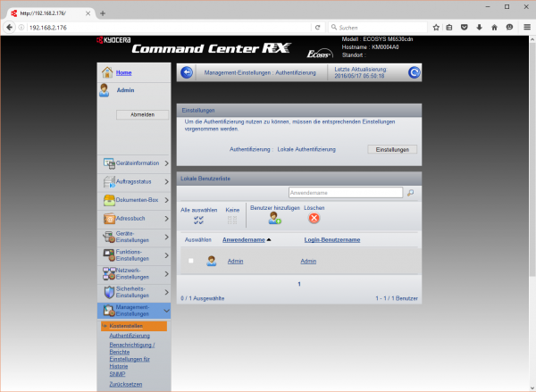Click the Alle auswählen checkmarks icon

coord(198,220)
